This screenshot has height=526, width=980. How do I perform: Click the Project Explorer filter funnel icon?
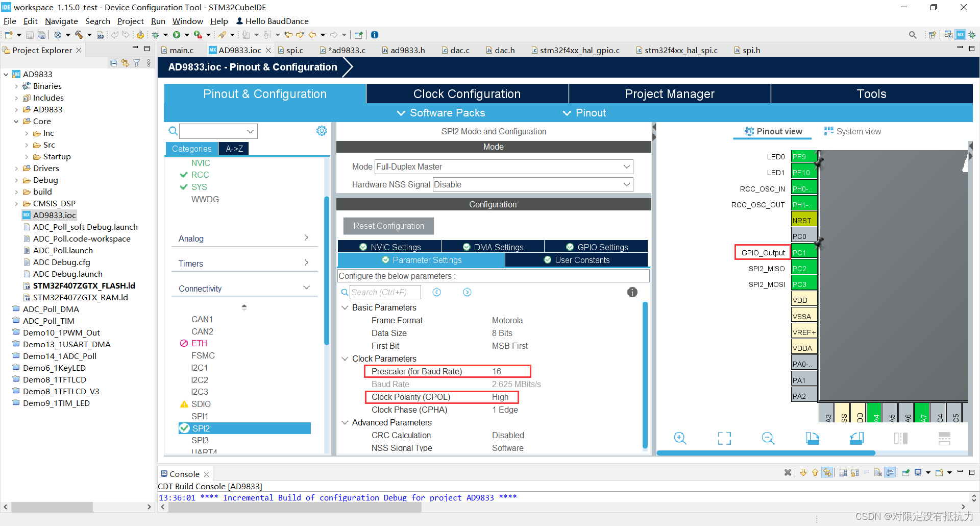point(137,63)
